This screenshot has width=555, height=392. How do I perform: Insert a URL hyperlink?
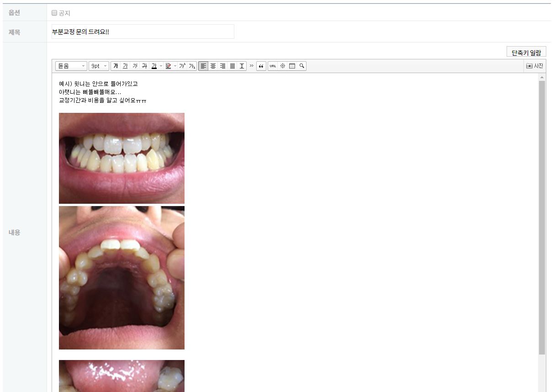coord(273,66)
